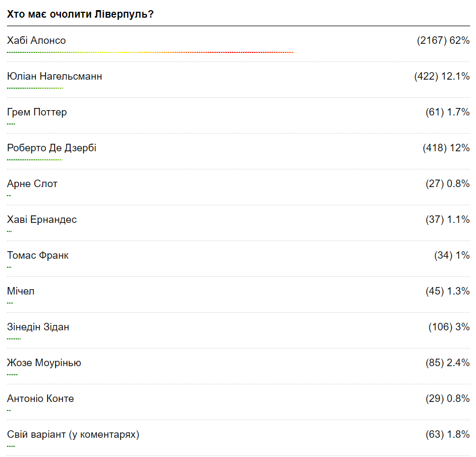Select Свій варіант (у коментарях) option

click(x=73, y=435)
